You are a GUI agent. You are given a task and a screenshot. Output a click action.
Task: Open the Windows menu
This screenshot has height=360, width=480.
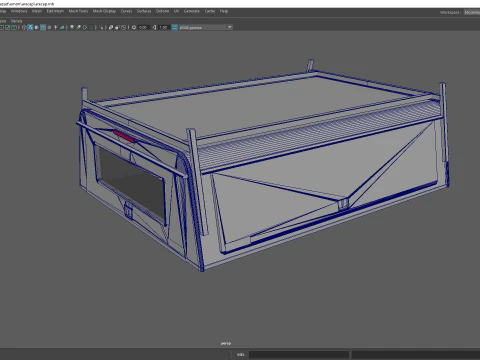click(x=19, y=11)
